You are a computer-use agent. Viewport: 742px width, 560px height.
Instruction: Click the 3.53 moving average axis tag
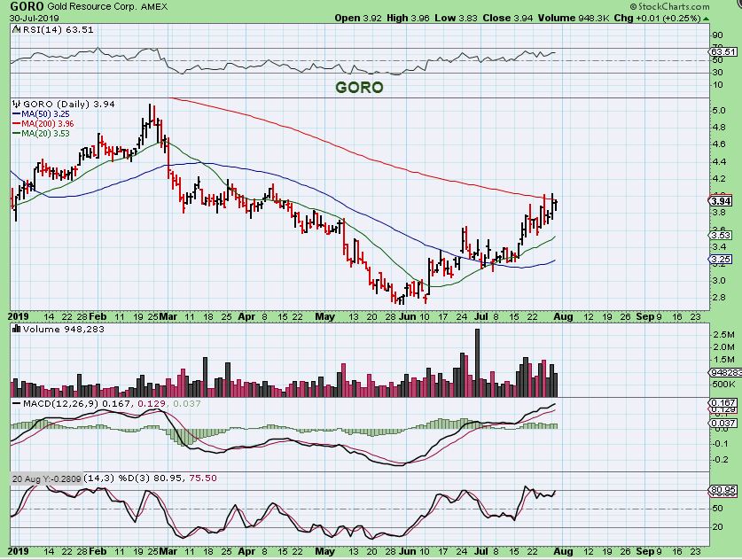click(x=722, y=235)
